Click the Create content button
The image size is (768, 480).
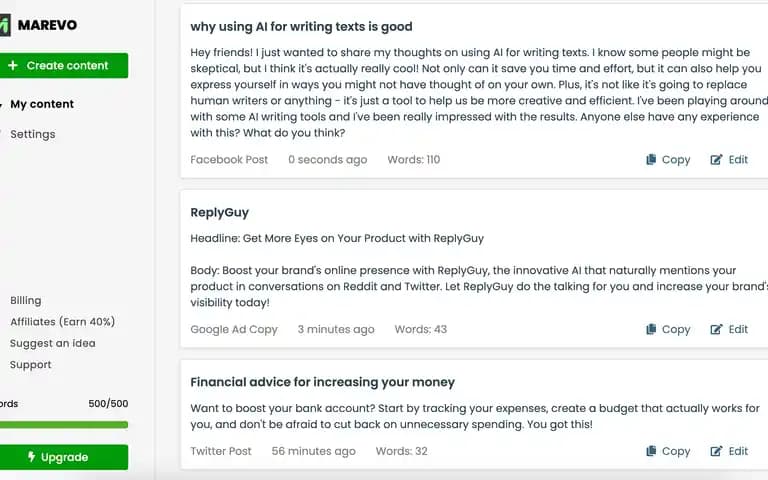pos(64,65)
